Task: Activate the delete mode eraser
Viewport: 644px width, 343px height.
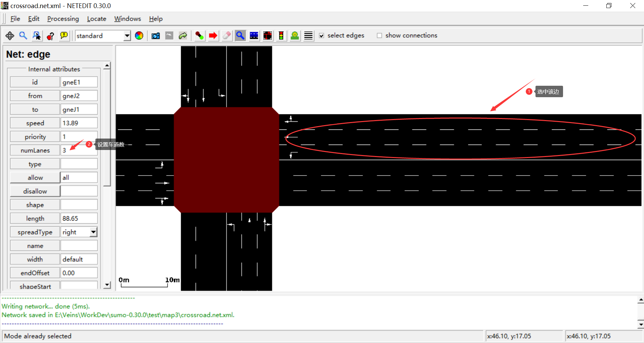Action: tap(226, 35)
